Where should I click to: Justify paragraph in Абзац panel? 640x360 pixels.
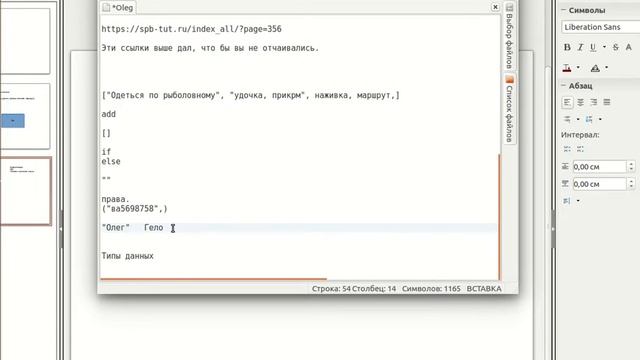[x=607, y=102]
